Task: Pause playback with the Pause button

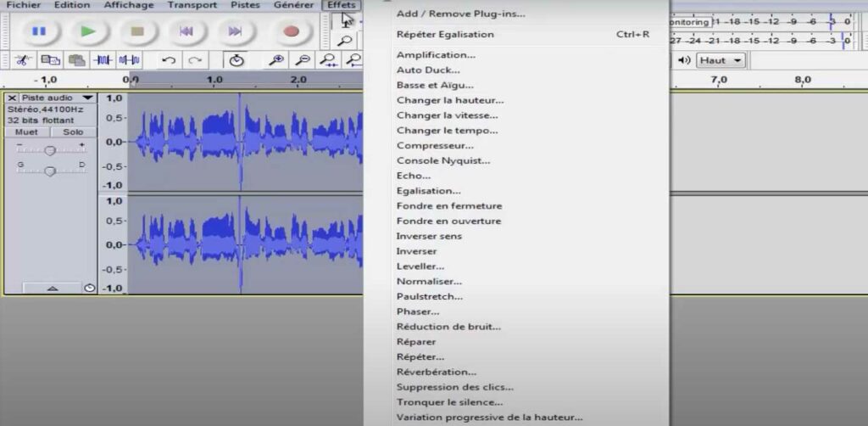Action: pos(39,31)
